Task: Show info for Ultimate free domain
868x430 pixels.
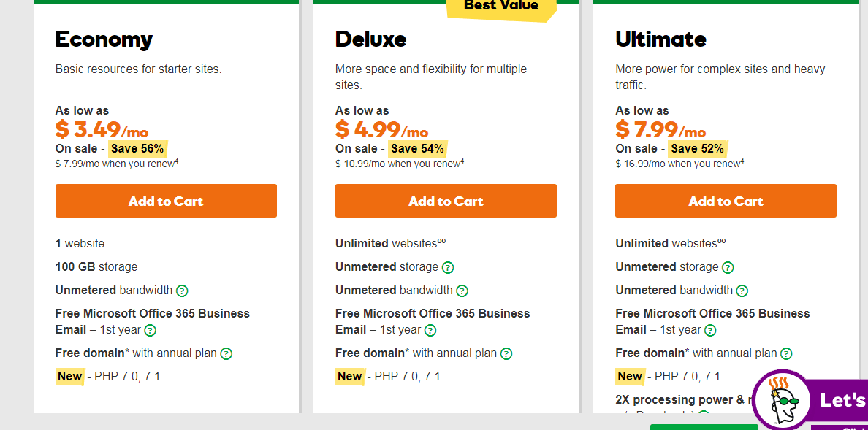Action: tap(786, 353)
